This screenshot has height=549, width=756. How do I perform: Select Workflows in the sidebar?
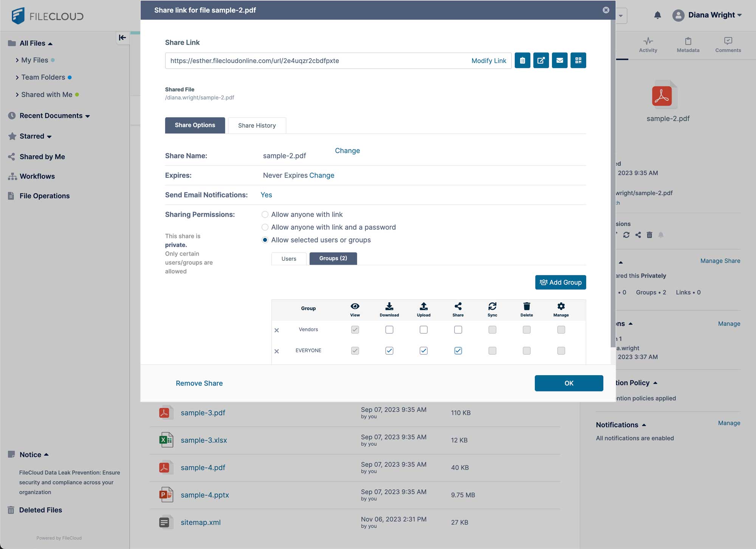pyautogui.click(x=36, y=176)
